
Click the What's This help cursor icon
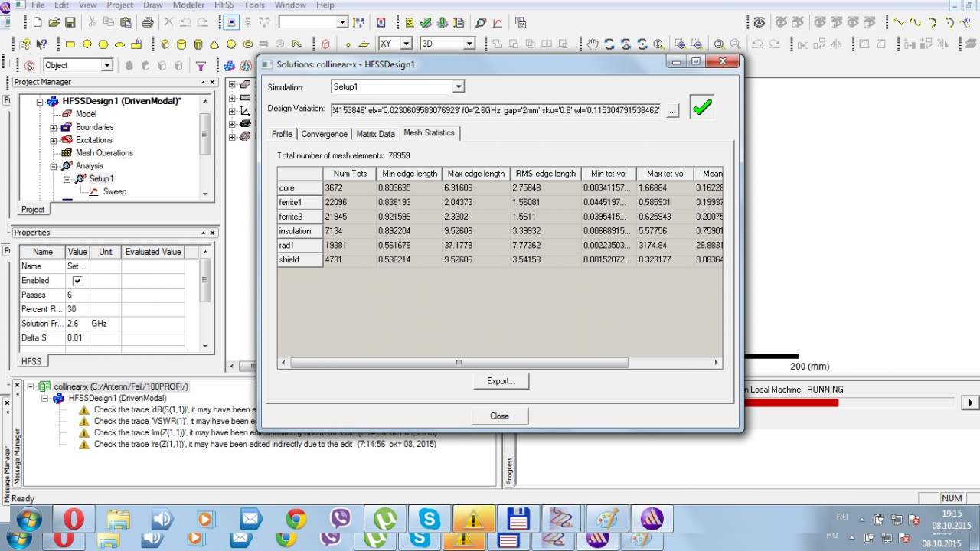point(42,44)
